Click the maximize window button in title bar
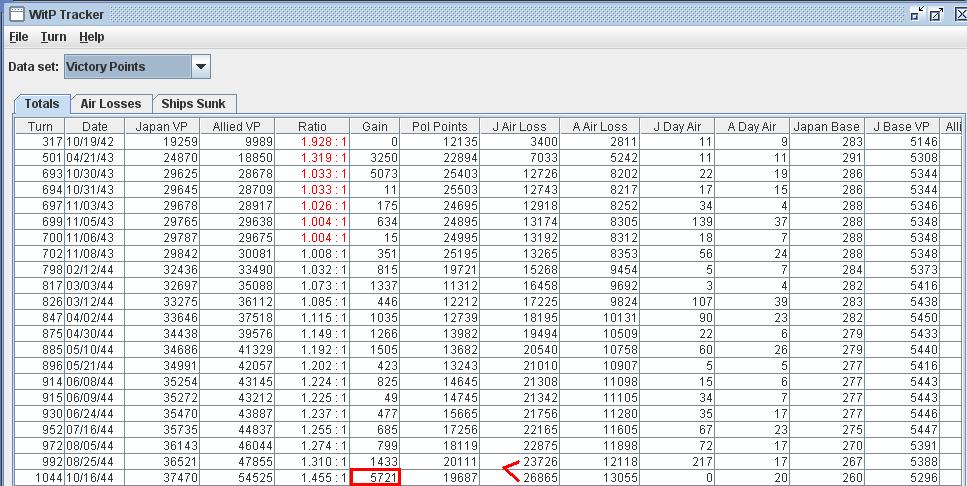This screenshot has height=486, width=967. (937, 14)
